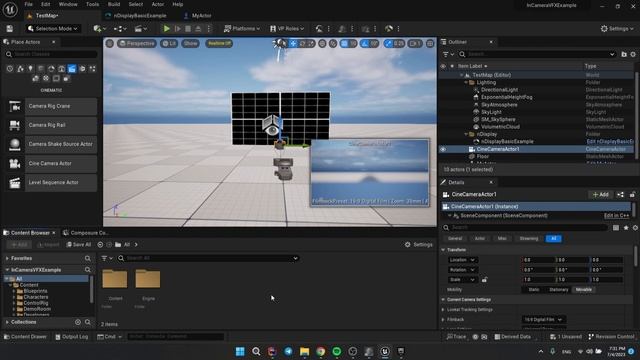Select the translate gizmo tool in viewport
Viewport: 640px width, 360px height.
pyautogui.click(x=293, y=43)
